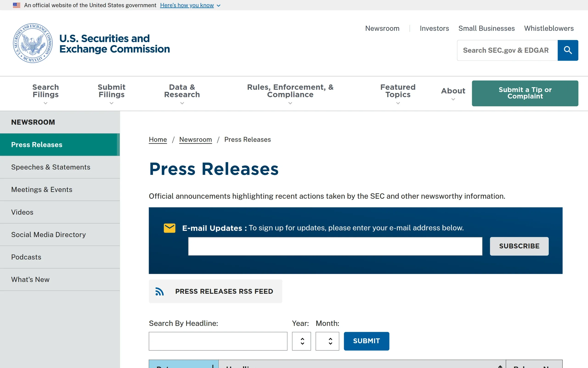Open the Whistleblowers link
This screenshot has height=368, width=588.
(549, 28)
